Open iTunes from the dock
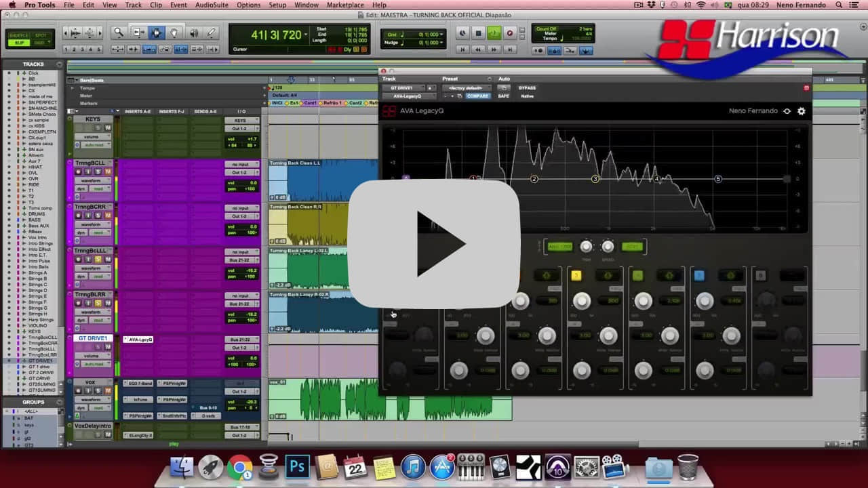 (412, 467)
